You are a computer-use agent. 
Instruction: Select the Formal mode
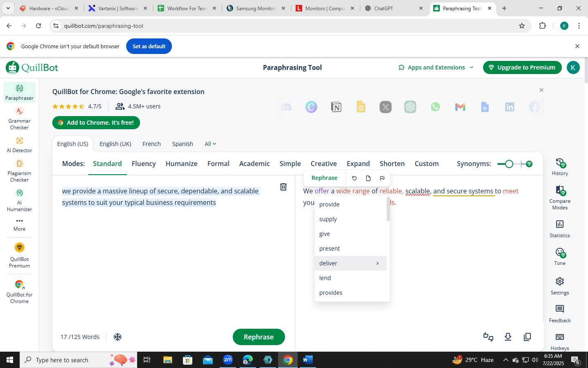(x=218, y=164)
